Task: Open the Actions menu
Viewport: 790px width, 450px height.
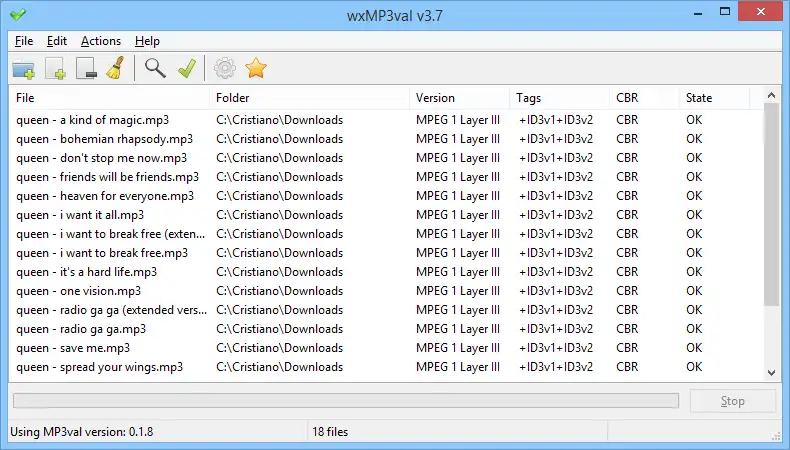Action: click(x=101, y=41)
